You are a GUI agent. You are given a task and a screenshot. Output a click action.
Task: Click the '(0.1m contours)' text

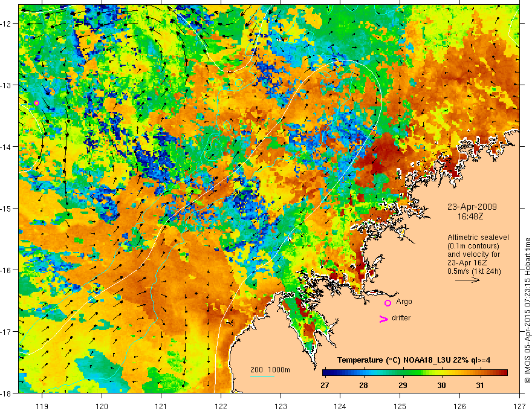pos(473,246)
